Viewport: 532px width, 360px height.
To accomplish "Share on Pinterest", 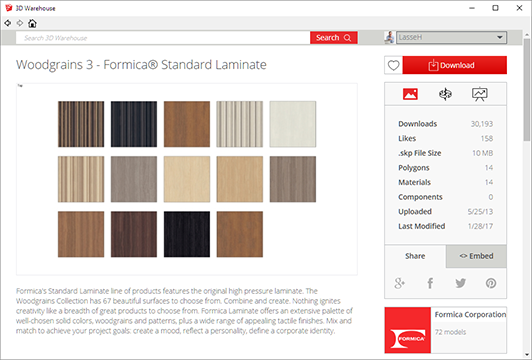I will (x=491, y=283).
